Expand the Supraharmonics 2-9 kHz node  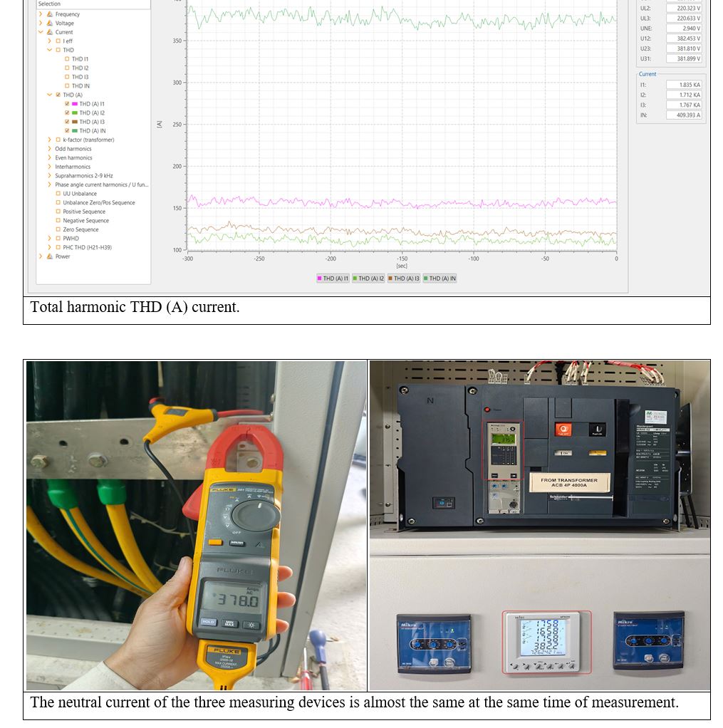[49, 176]
